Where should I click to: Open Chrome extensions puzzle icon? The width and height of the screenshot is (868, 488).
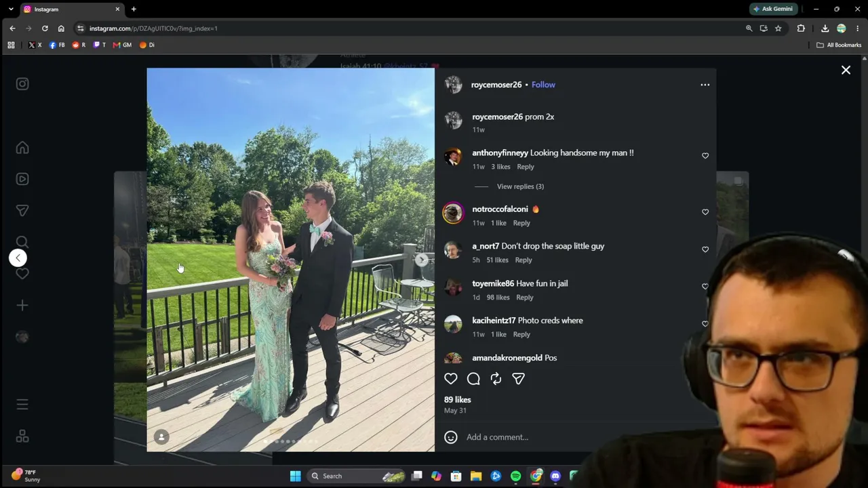coord(801,28)
